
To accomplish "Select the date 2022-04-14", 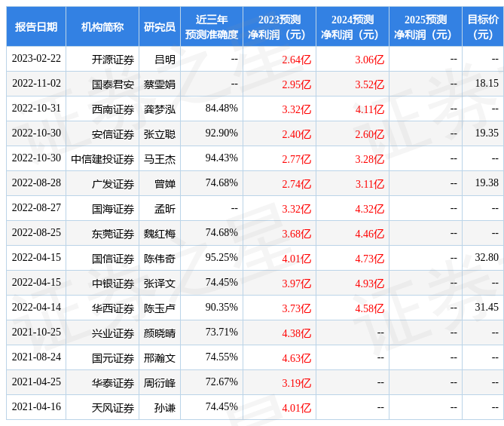I will click(36, 308).
